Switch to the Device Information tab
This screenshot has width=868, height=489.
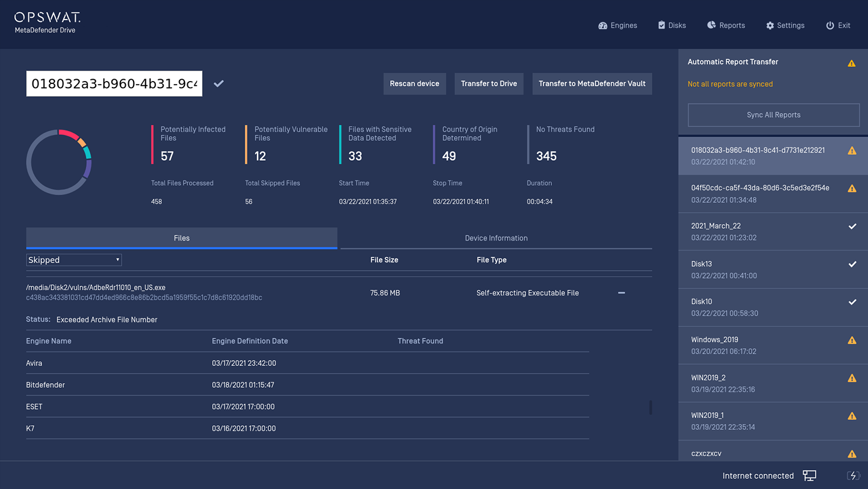click(496, 238)
